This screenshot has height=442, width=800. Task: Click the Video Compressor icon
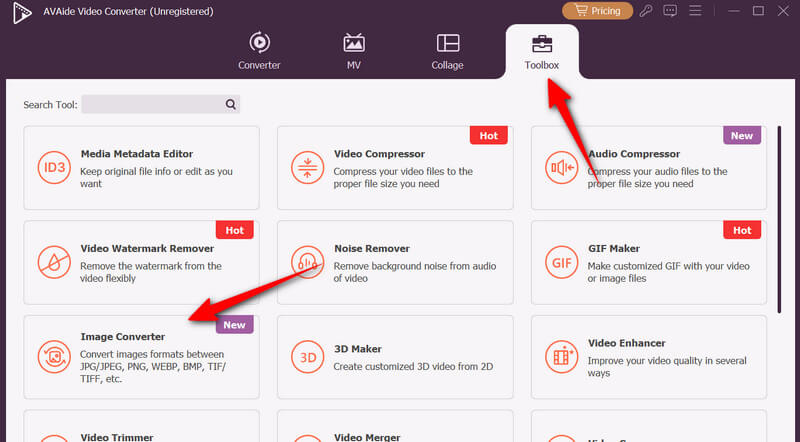(x=308, y=167)
